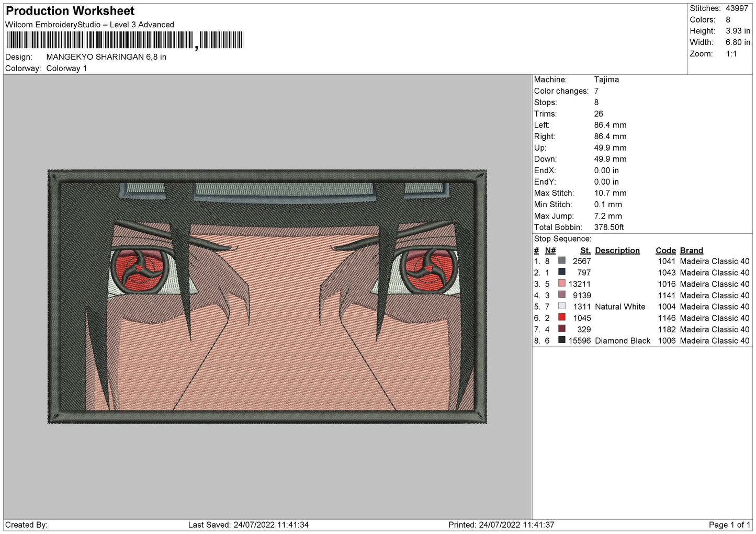Screen dimensions: 756x534
Task: Click the min stitch value '0.1 mm'
Action: pyautogui.click(x=608, y=204)
